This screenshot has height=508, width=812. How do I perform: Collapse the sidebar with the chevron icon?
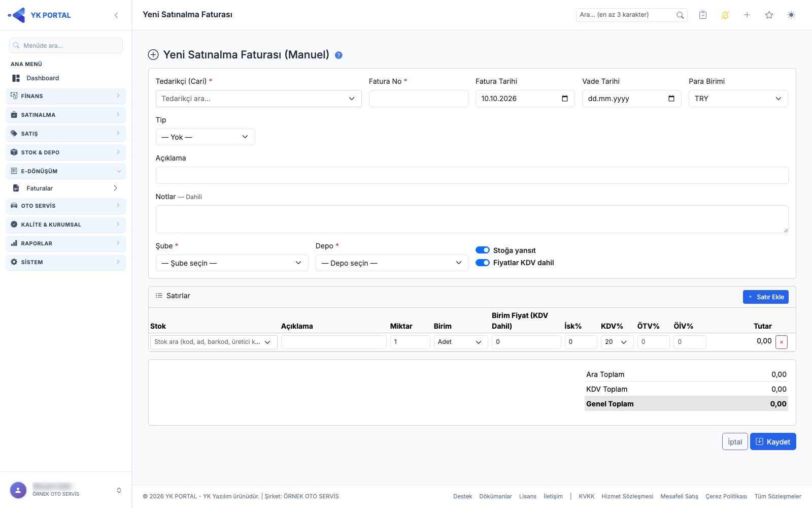click(x=116, y=15)
